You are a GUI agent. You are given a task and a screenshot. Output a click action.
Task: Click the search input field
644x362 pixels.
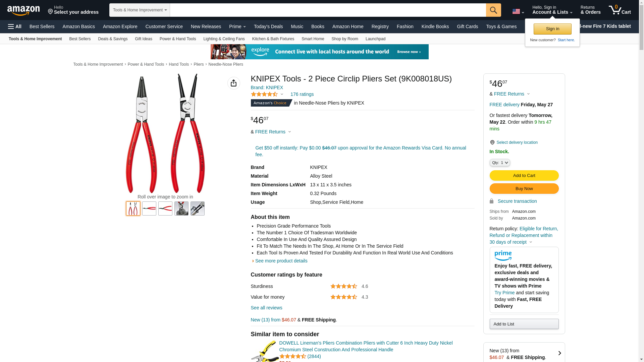click(328, 10)
